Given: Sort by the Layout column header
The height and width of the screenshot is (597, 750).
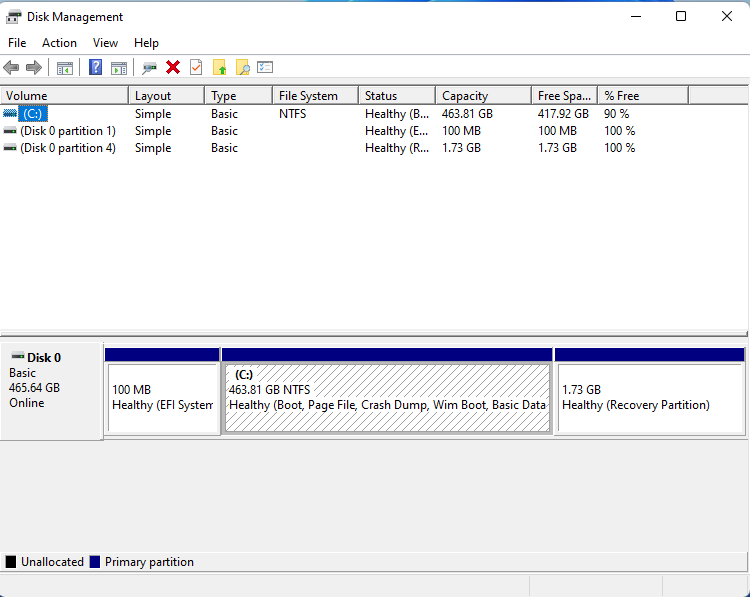Looking at the screenshot, I should [166, 96].
